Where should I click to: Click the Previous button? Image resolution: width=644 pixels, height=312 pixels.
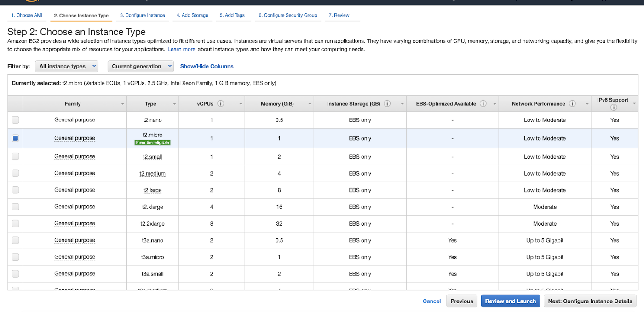[x=462, y=301]
